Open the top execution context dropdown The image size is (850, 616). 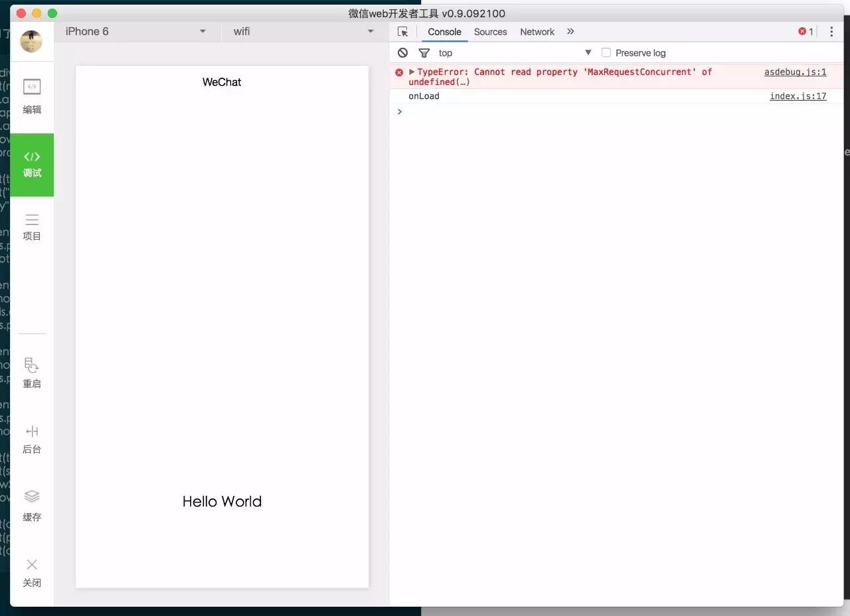point(515,52)
